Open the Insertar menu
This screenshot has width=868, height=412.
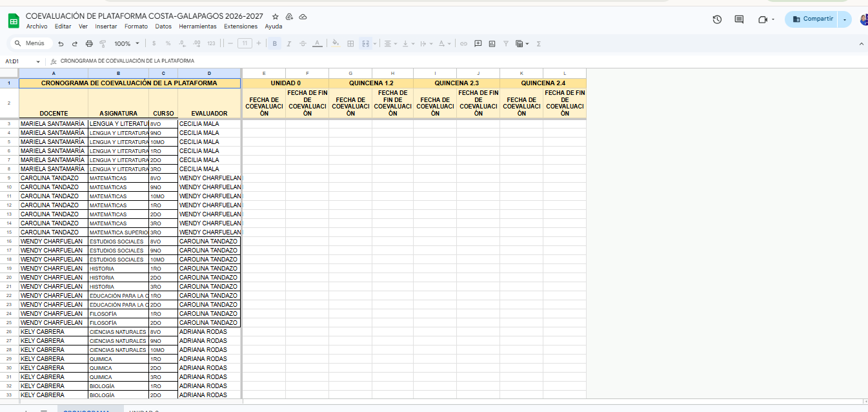pos(106,26)
